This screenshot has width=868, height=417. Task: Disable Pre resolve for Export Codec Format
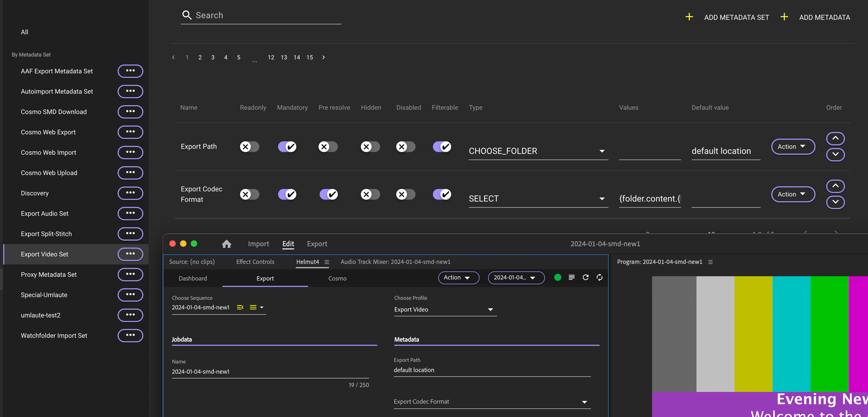pos(329,194)
